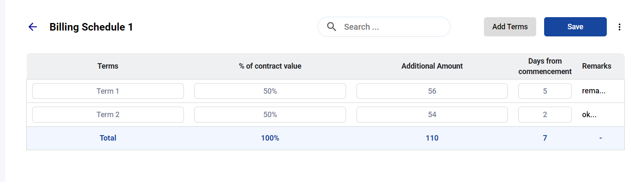Open the truncated Term 1 remarks text
Viewport: 644px width, 182px height.
[x=593, y=91]
